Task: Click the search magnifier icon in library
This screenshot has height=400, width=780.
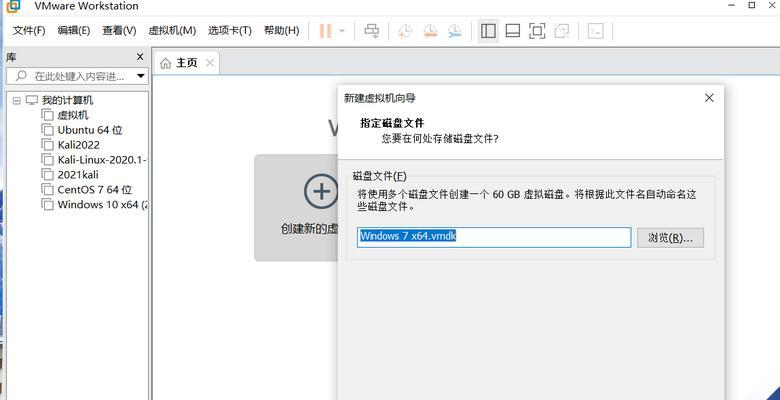Action: point(21,76)
